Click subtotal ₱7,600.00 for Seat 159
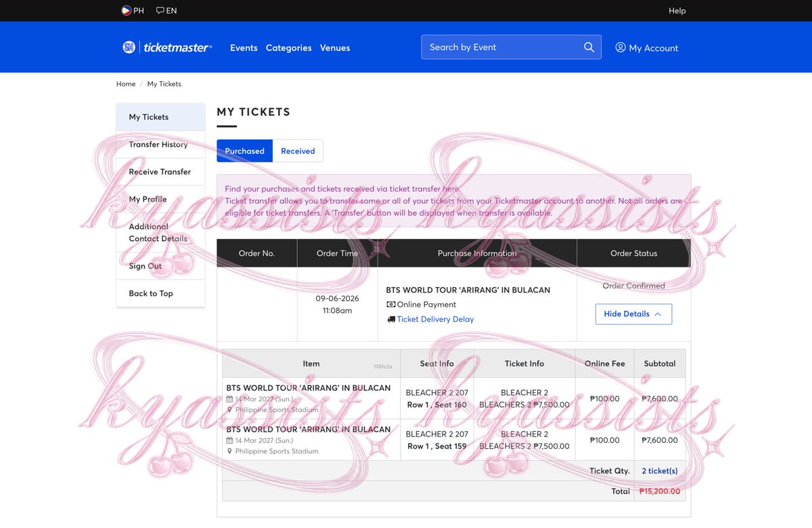Image resolution: width=812 pixels, height=528 pixels. tap(660, 440)
